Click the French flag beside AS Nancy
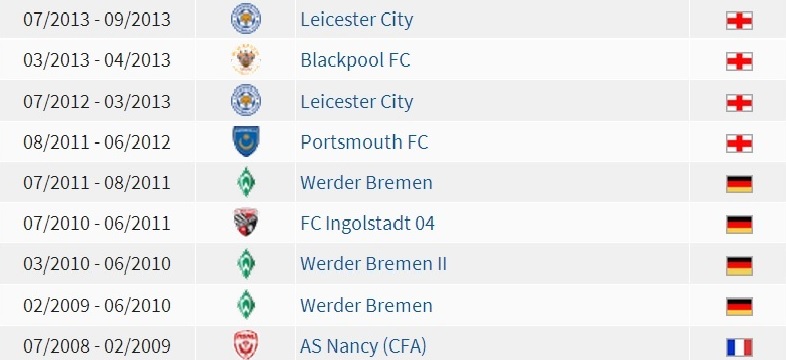The height and width of the screenshot is (360, 786). click(739, 347)
